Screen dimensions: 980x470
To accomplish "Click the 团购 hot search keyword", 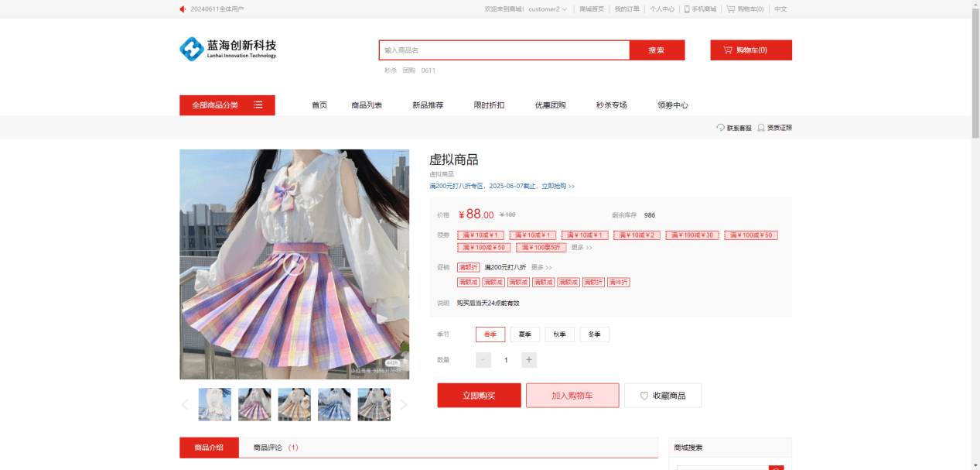I will [x=409, y=70].
